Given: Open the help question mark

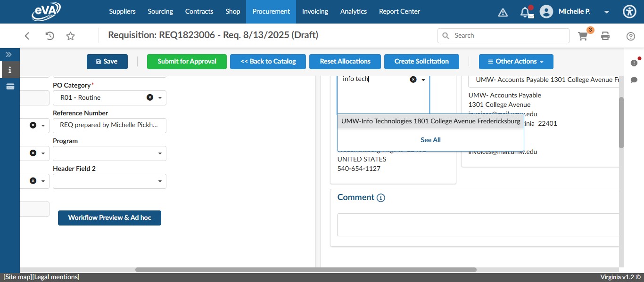Looking at the screenshot, I should pyautogui.click(x=631, y=36).
